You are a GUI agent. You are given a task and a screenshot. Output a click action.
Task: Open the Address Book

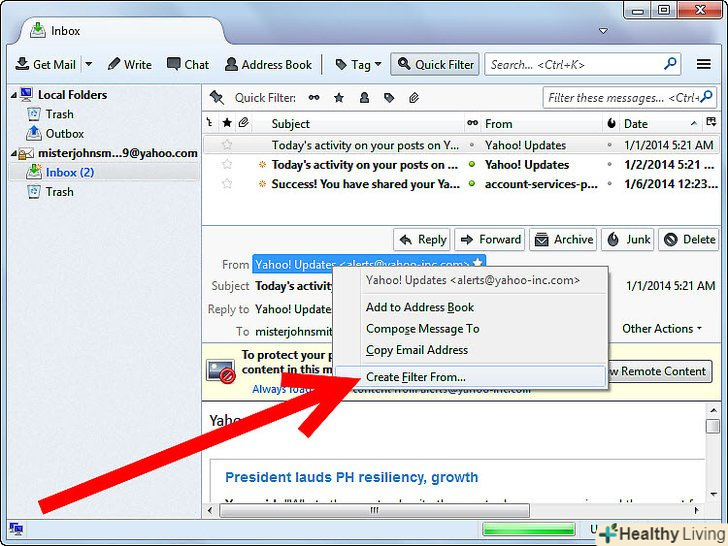point(268,65)
